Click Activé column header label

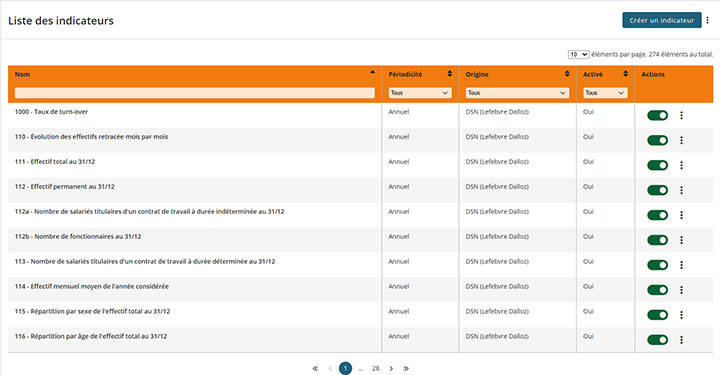click(593, 74)
